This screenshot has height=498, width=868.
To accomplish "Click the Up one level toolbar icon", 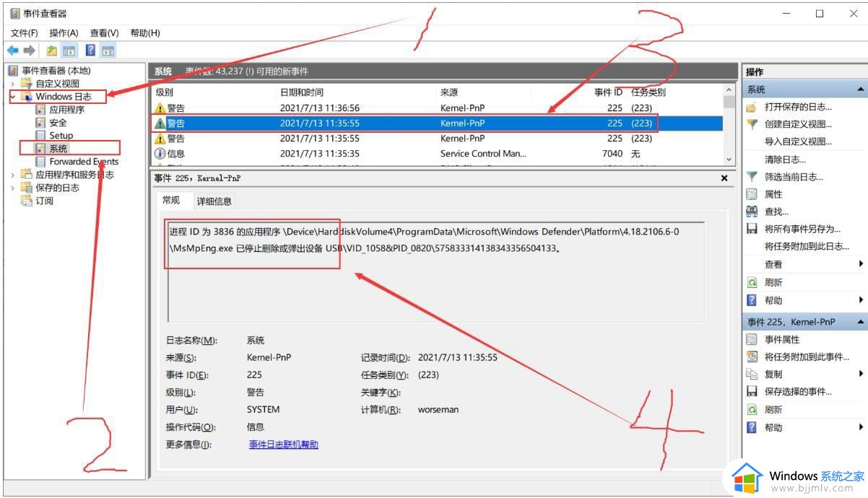I will [51, 51].
